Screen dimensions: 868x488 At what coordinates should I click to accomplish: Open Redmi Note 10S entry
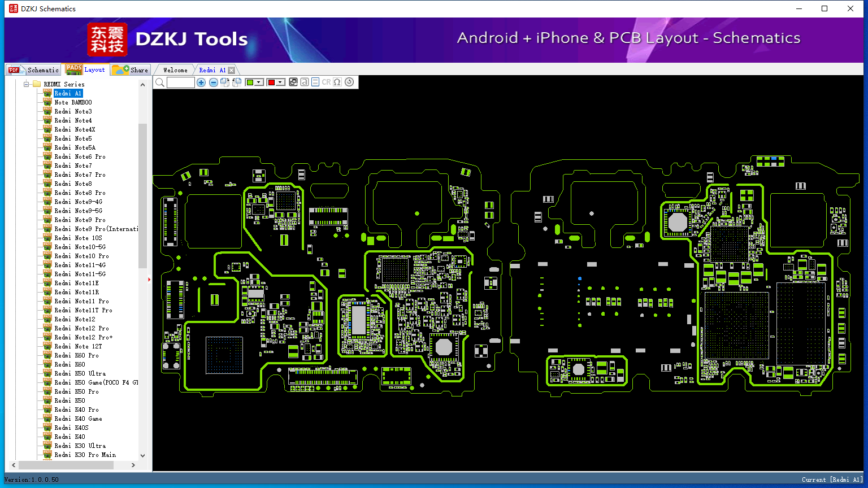[78, 238]
